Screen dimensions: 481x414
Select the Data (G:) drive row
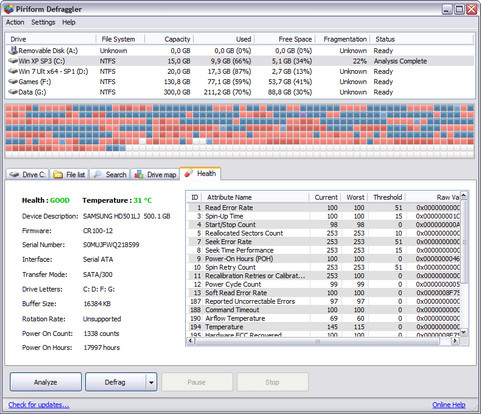pos(240,92)
